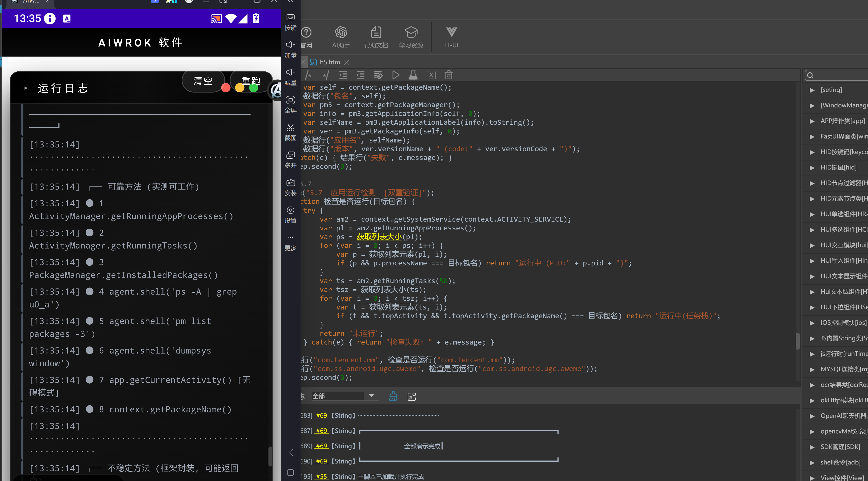The height and width of the screenshot is (481, 868).
Task: Click the clear log broom icon
Action: pyautogui.click(x=393, y=396)
